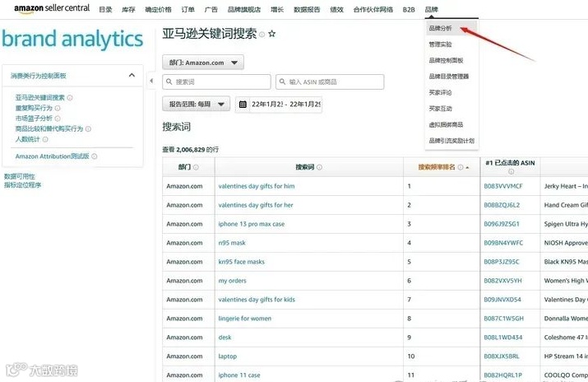The width and height of the screenshot is (588, 382).
Task: Click info icon next to Amazon Attribution测试版
Action: coord(94,156)
